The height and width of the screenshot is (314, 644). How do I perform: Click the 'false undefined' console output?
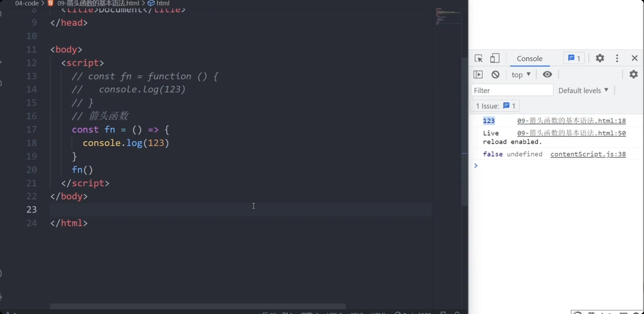coord(513,154)
